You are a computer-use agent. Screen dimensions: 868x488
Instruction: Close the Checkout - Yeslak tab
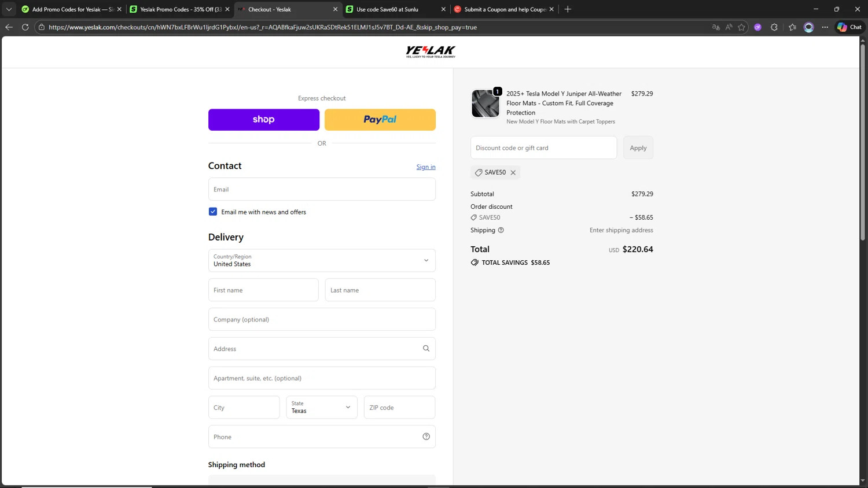tap(335, 9)
